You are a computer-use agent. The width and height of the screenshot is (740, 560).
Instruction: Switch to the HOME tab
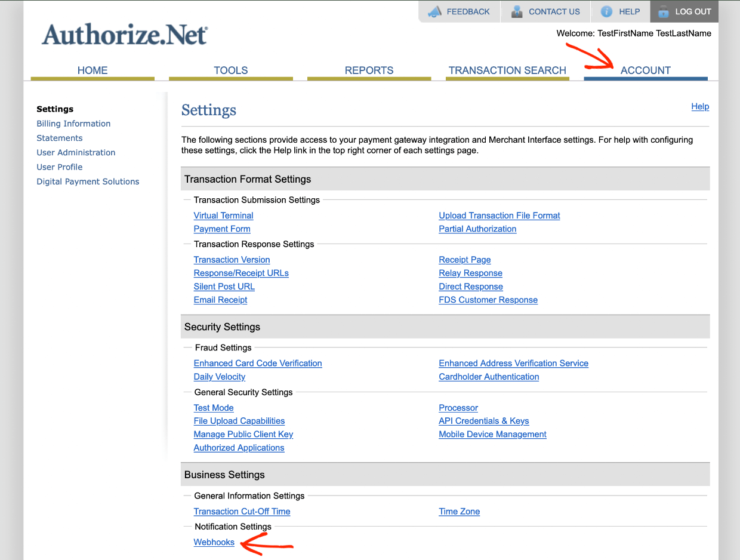click(92, 70)
